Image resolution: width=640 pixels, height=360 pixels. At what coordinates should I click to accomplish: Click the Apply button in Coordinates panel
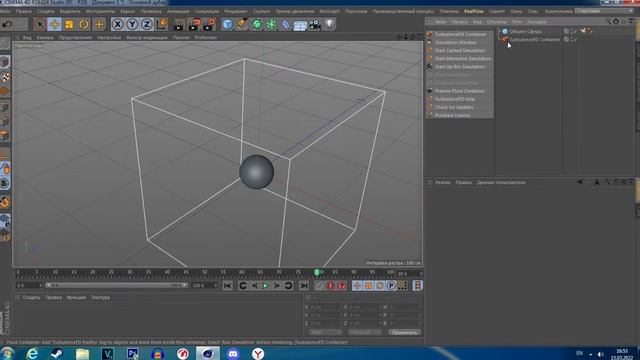pos(404,332)
